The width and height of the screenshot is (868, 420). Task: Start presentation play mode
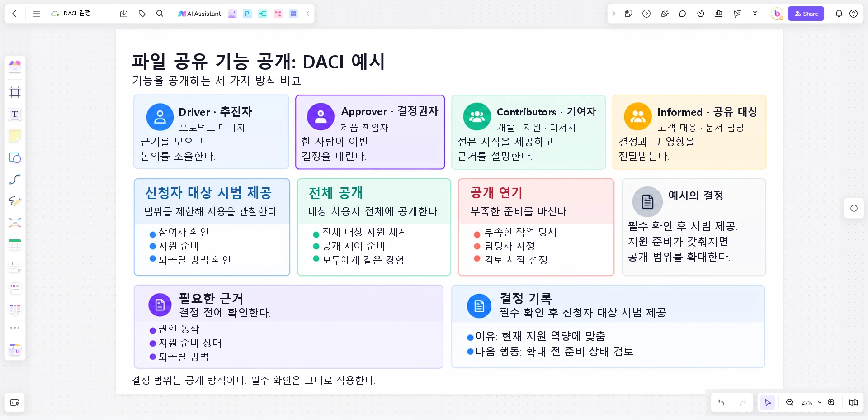(x=646, y=14)
